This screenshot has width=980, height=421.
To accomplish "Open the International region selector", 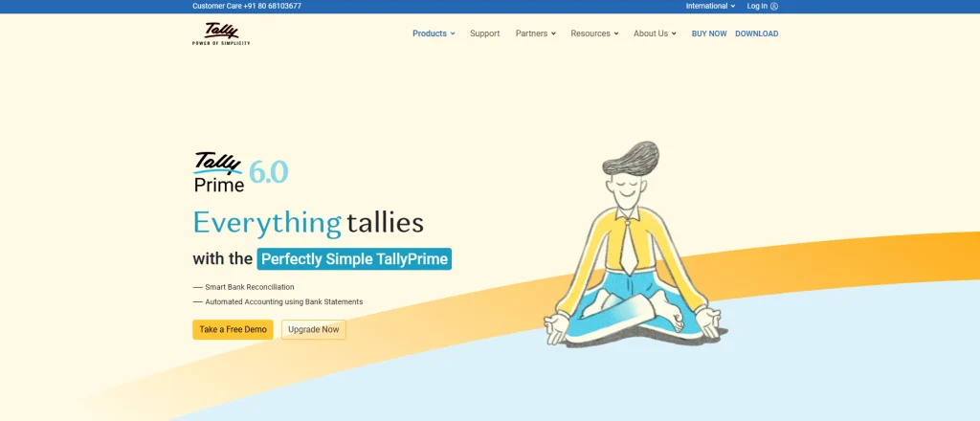I will pyautogui.click(x=711, y=7).
